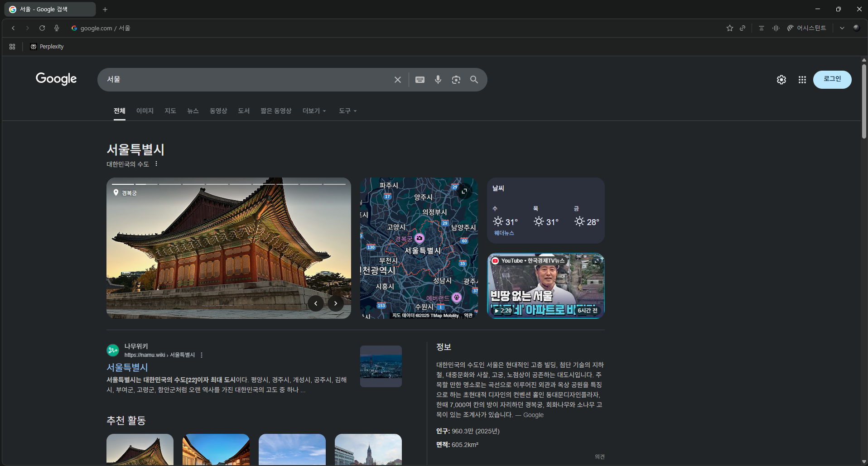Open the profile avatar in browser toolbar
The height and width of the screenshot is (466, 868).
856,28
